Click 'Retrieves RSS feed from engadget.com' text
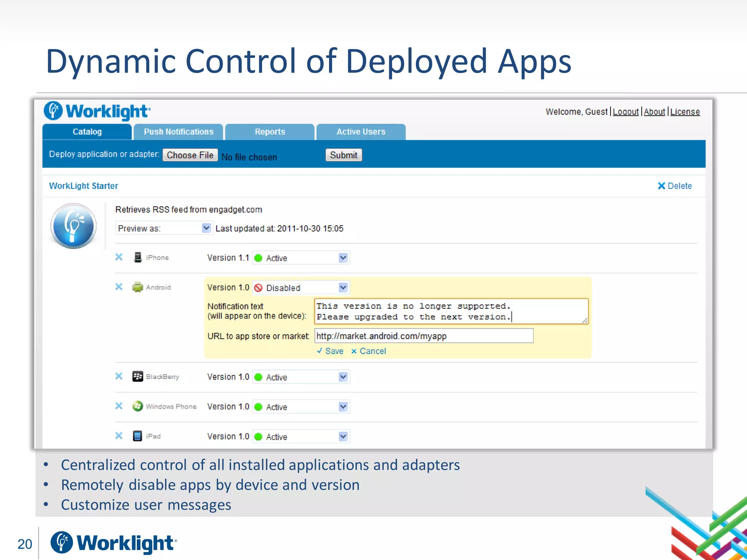Image resolution: width=747 pixels, height=560 pixels. pyautogui.click(x=189, y=210)
